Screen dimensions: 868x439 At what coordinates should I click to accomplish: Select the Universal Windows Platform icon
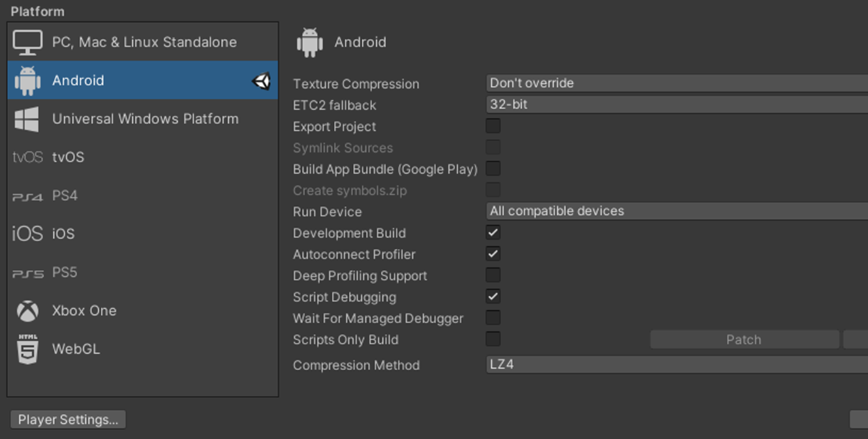[27, 119]
